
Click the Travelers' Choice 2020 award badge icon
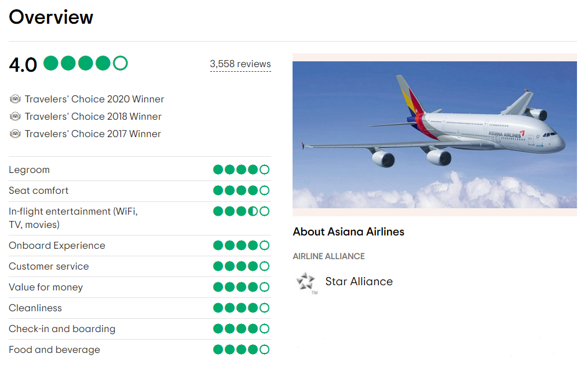tap(15, 99)
